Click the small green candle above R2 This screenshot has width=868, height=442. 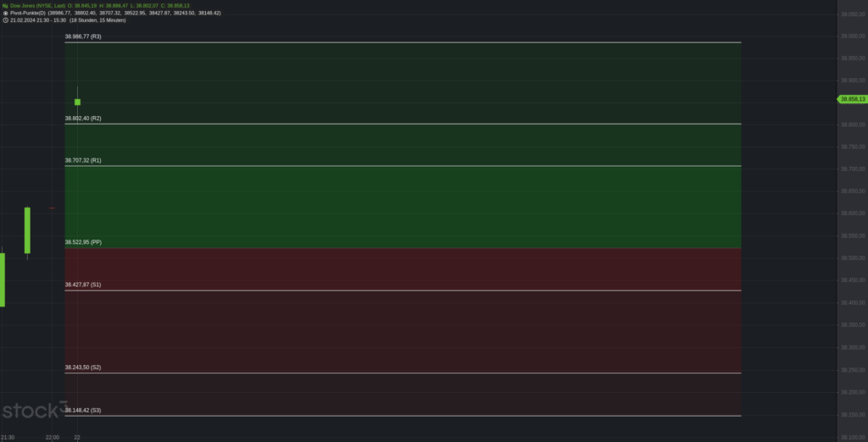[x=77, y=102]
